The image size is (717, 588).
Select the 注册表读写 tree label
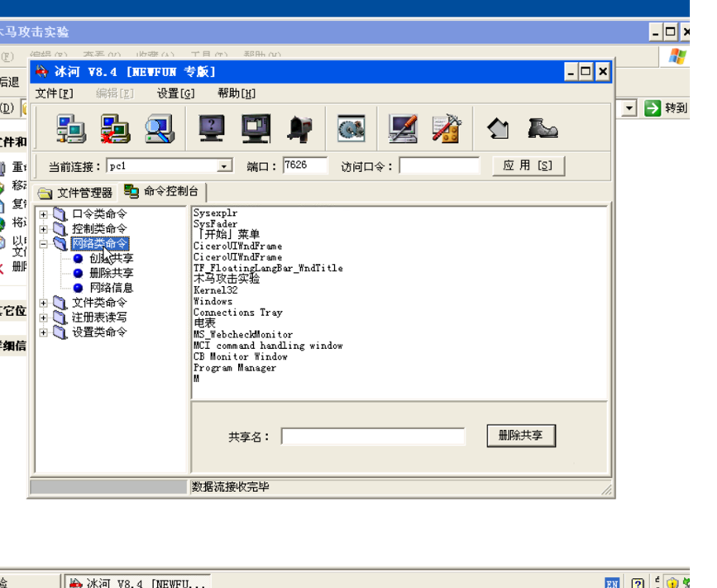[99, 317]
